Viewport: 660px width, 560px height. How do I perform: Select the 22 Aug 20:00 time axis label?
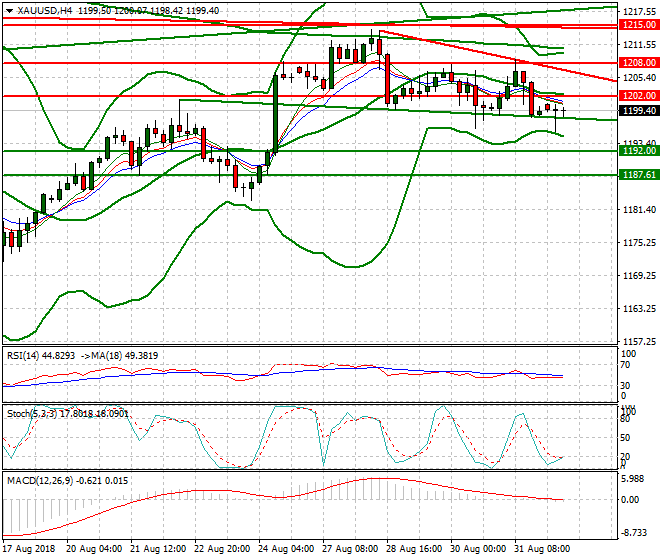click(x=222, y=549)
